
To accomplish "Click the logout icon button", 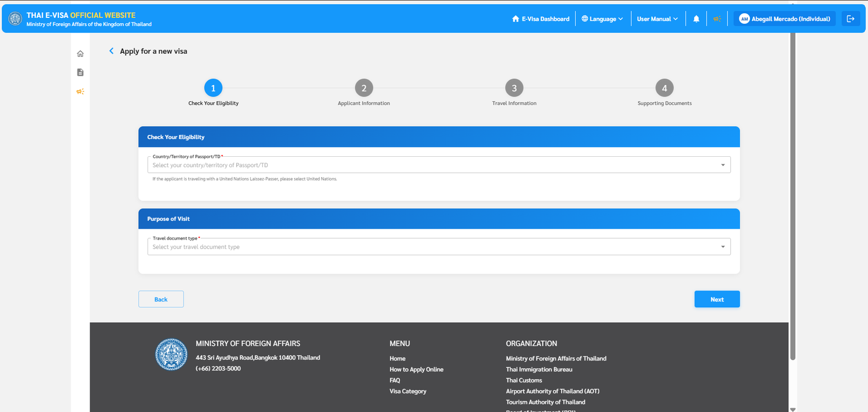I will [850, 19].
